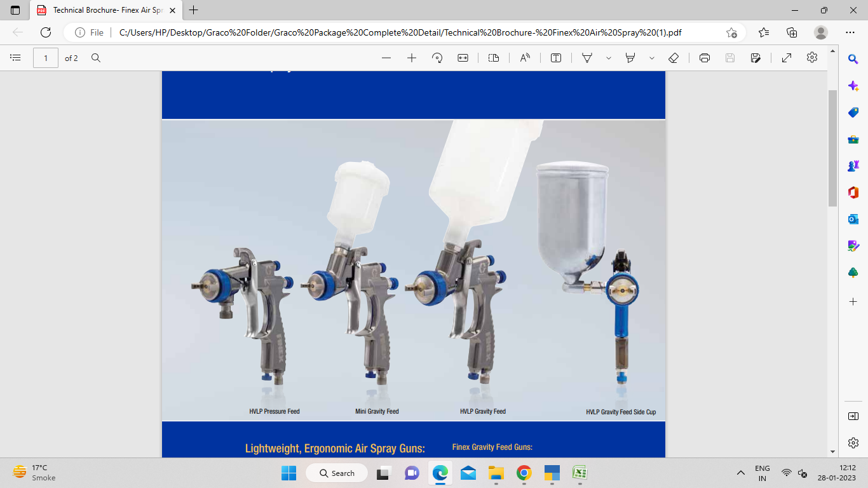
Task: Enter full screen reading mode
Action: tap(786, 57)
